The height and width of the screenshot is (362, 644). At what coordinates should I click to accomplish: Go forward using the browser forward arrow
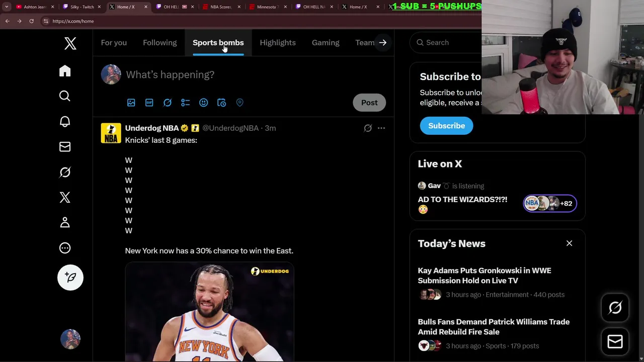tap(19, 21)
